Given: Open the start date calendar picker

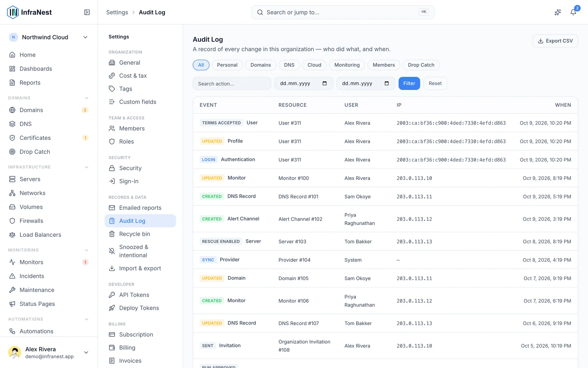Looking at the screenshot, I should 325,83.
